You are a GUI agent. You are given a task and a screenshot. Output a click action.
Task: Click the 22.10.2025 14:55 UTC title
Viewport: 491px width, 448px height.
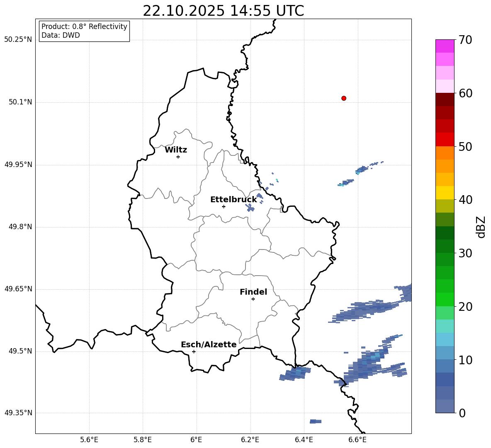pyautogui.click(x=223, y=11)
